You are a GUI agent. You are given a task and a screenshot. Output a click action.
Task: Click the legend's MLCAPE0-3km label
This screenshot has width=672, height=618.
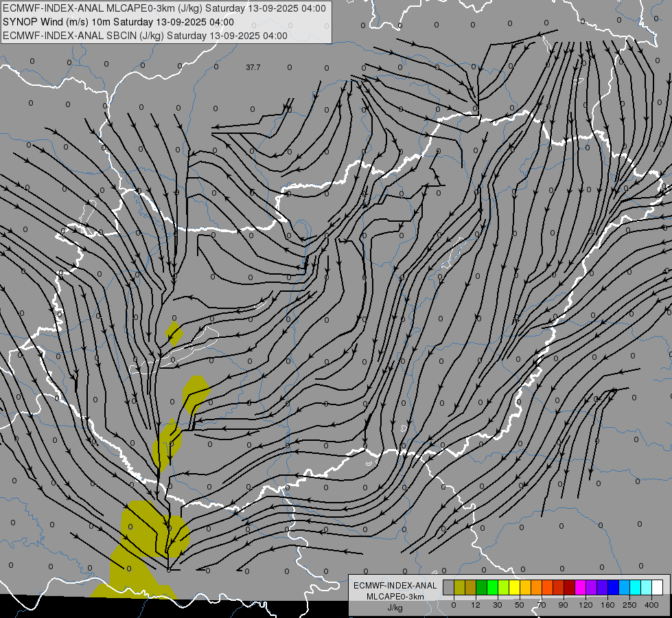pos(395,597)
